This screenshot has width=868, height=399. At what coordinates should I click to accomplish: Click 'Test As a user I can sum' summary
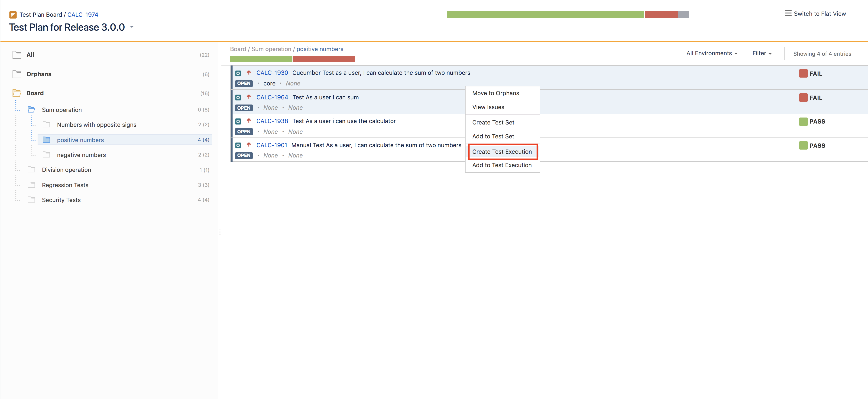click(x=325, y=97)
